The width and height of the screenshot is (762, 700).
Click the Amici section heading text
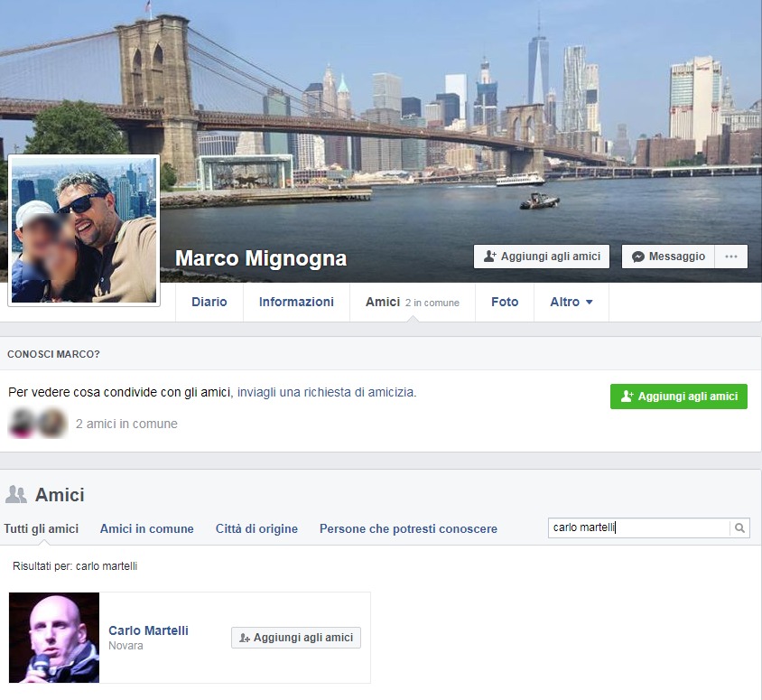pyautogui.click(x=60, y=495)
